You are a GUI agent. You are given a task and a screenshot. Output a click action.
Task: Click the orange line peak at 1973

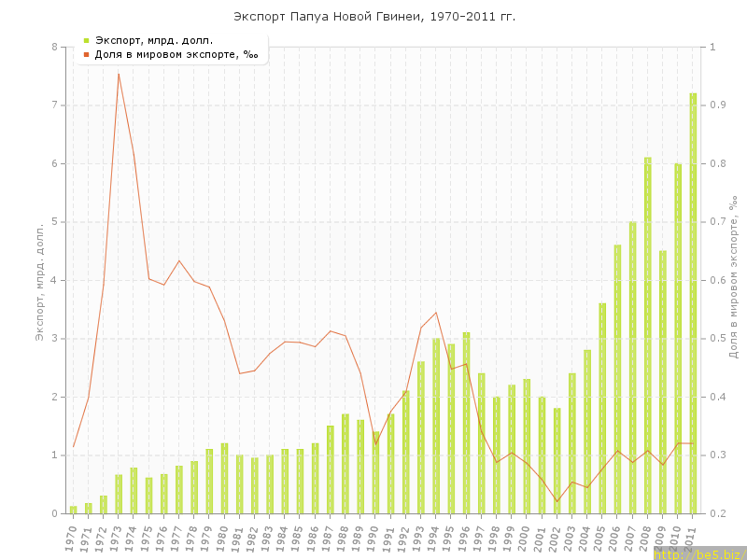pyautogui.click(x=119, y=74)
